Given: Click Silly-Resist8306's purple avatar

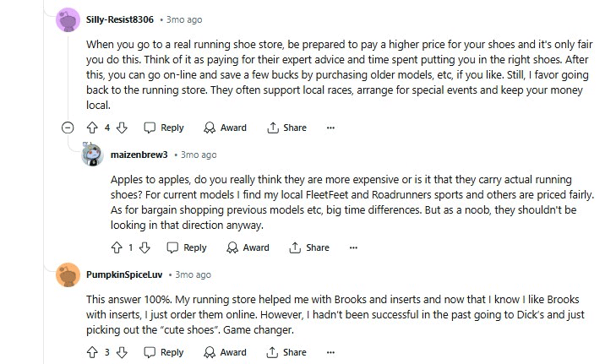Looking at the screenshot, I should (68, 19).
